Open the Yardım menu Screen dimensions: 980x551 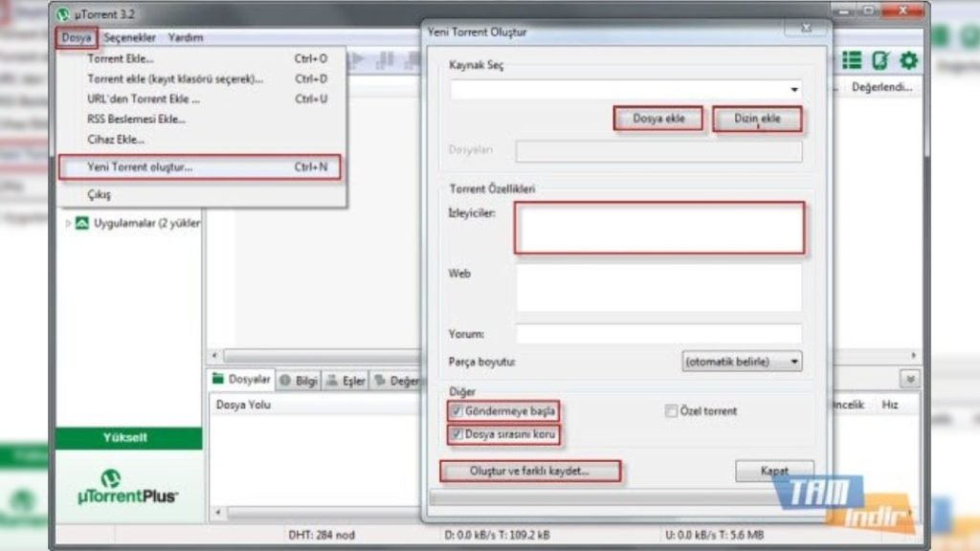pos(186,37)
